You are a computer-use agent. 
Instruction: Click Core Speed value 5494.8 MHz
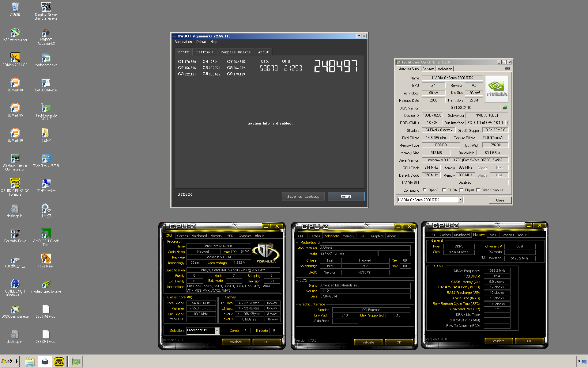201,303
